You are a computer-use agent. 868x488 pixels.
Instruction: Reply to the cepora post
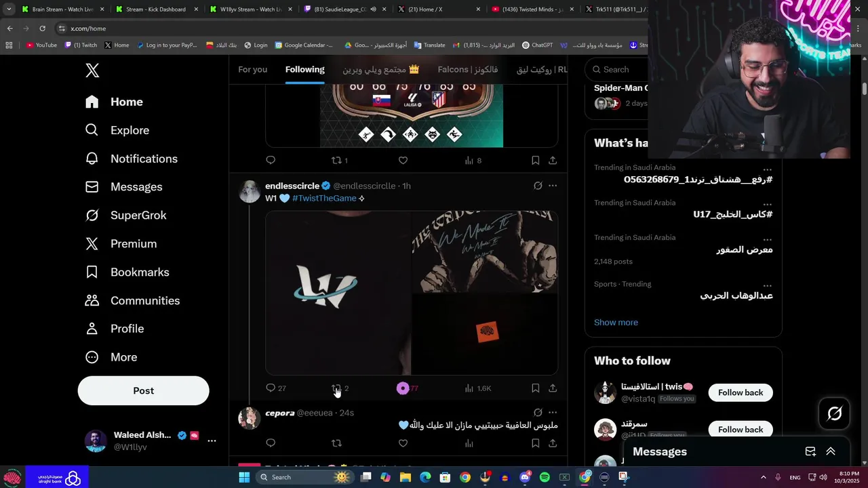pos(271,443)
